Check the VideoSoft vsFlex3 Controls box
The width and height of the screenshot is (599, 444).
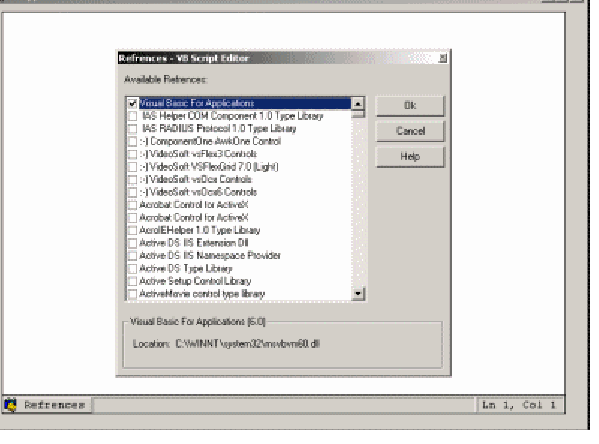[x=133, y=154]
